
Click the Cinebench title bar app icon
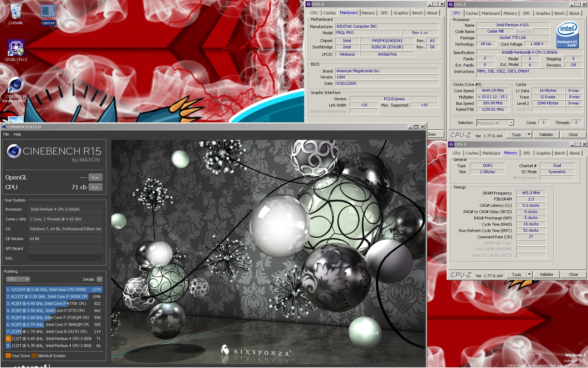coord(4,127)
